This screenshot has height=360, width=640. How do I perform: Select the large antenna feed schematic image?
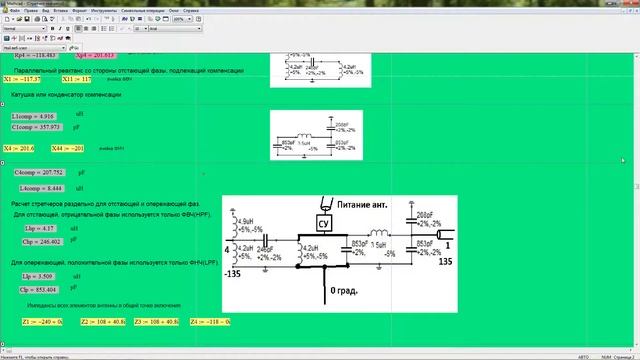[340, 254]
